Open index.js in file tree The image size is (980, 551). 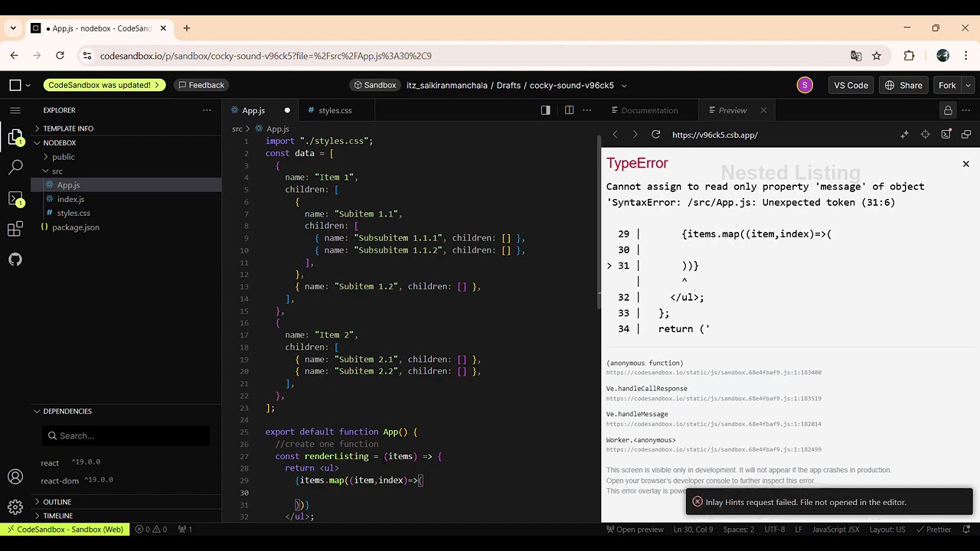coord(70,199)
